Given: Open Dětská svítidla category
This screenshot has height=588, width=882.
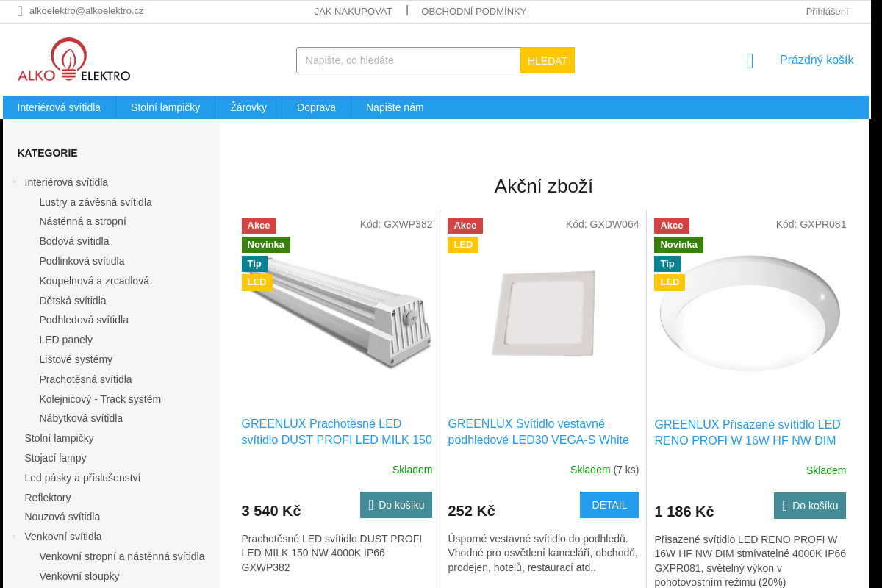Looking at the screenshot, I should [x=73, y=301].
